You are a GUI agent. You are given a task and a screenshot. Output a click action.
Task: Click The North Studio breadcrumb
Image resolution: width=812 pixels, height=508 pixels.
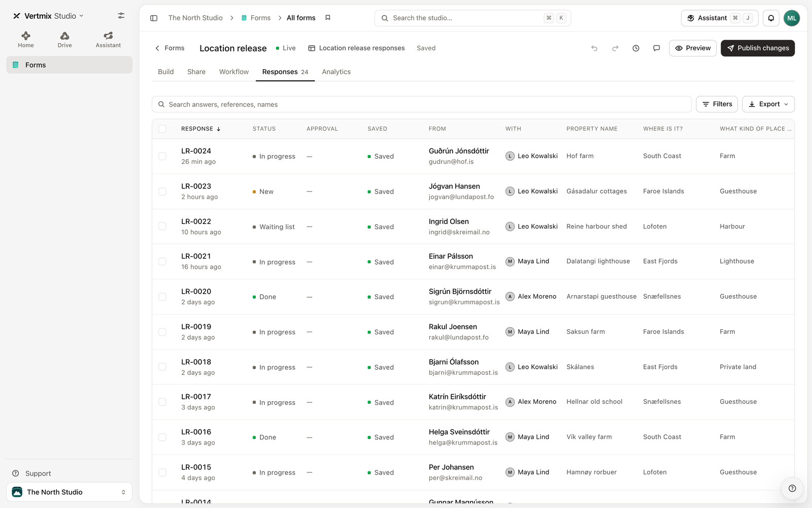pyautogui.click(x=195, y=18)
